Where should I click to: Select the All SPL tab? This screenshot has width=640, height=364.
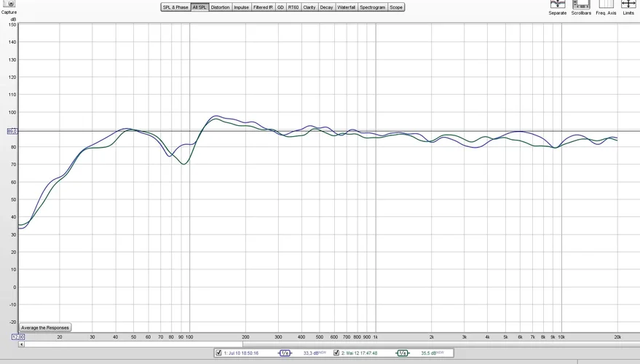(x=199, y=7)
